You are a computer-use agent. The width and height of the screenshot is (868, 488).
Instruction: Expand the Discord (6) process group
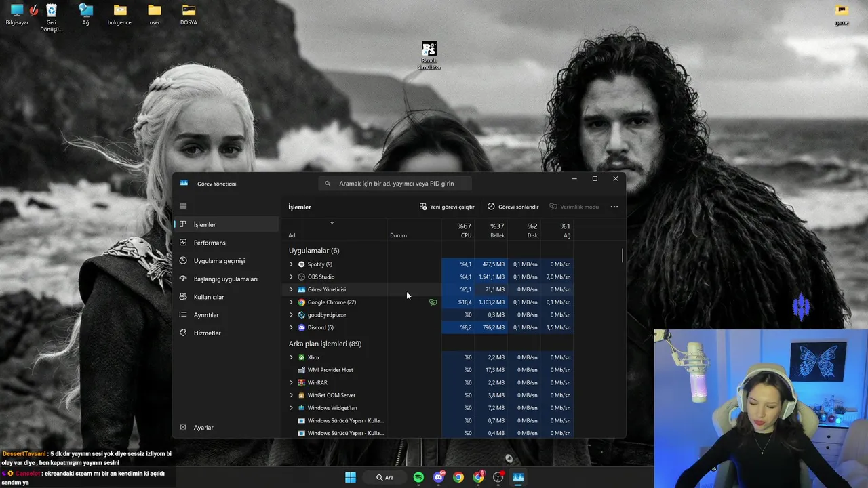tap(292, 327)
